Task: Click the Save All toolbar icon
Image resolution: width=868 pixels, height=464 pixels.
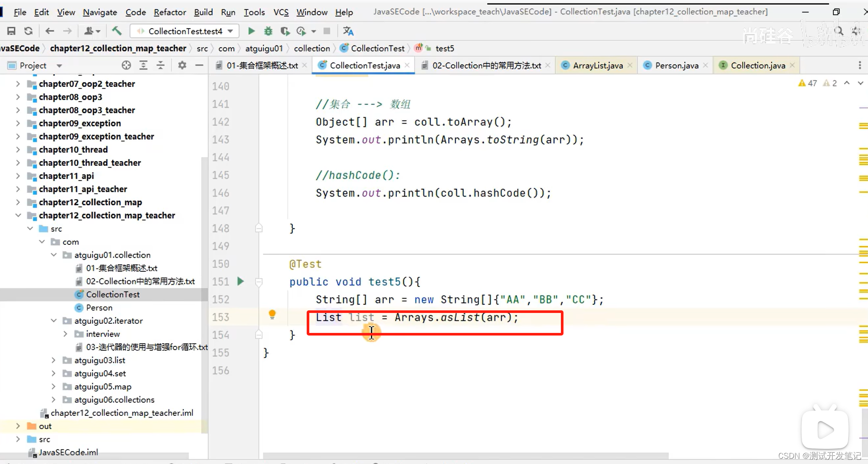Action: (x=11, y=31)
